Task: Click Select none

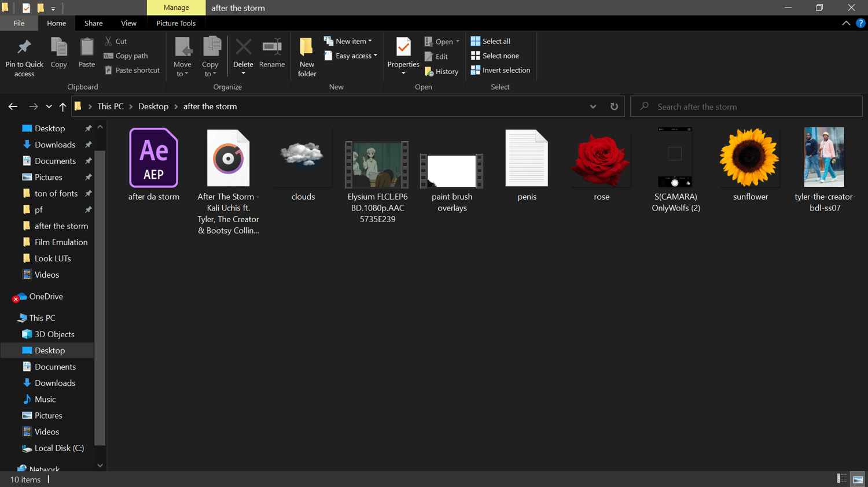Action: coord(495,56)
